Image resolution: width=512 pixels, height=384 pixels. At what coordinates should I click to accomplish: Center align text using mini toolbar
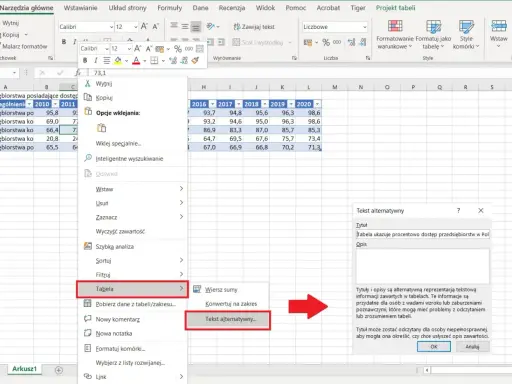coord(107,60)
